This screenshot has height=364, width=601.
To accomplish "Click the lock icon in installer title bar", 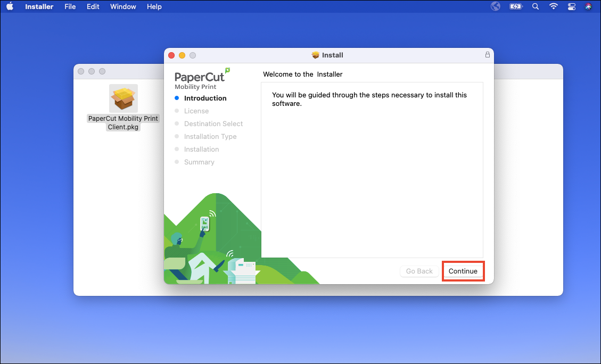I will click(x=487, y=55).
